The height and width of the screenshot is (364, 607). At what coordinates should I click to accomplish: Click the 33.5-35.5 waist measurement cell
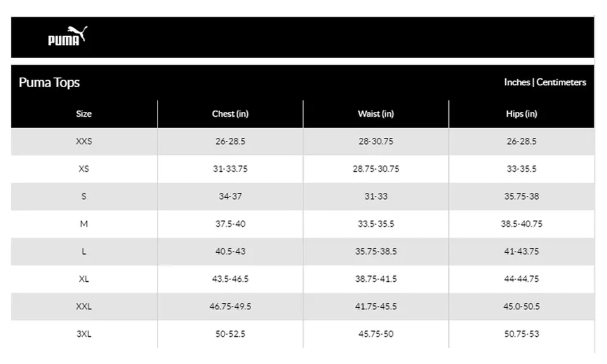(x=376, y=224)
